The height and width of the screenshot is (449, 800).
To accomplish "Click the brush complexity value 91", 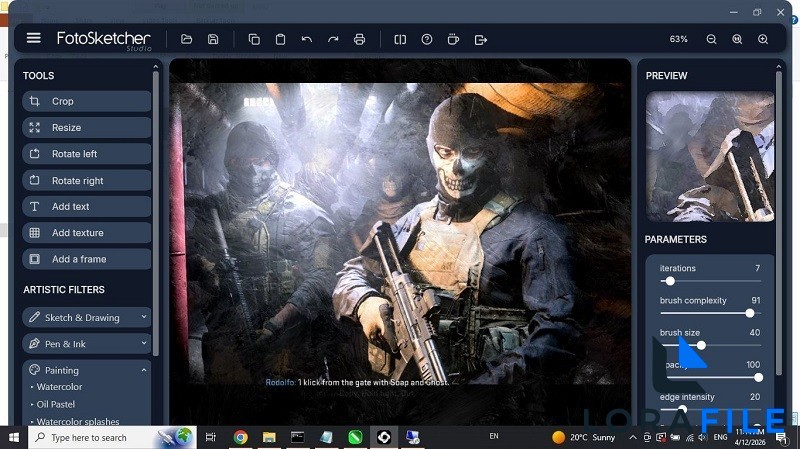I will click(x=756, y=300).
